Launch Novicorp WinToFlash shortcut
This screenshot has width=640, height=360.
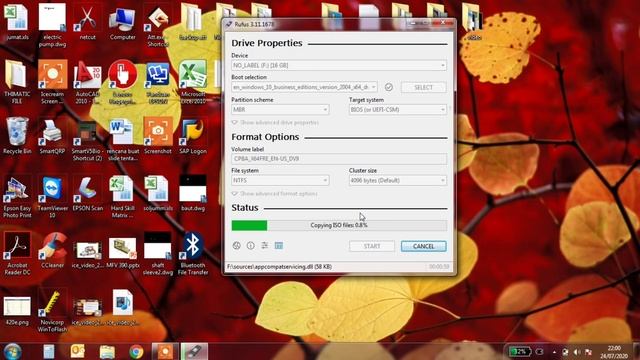(x=52, y=311)
